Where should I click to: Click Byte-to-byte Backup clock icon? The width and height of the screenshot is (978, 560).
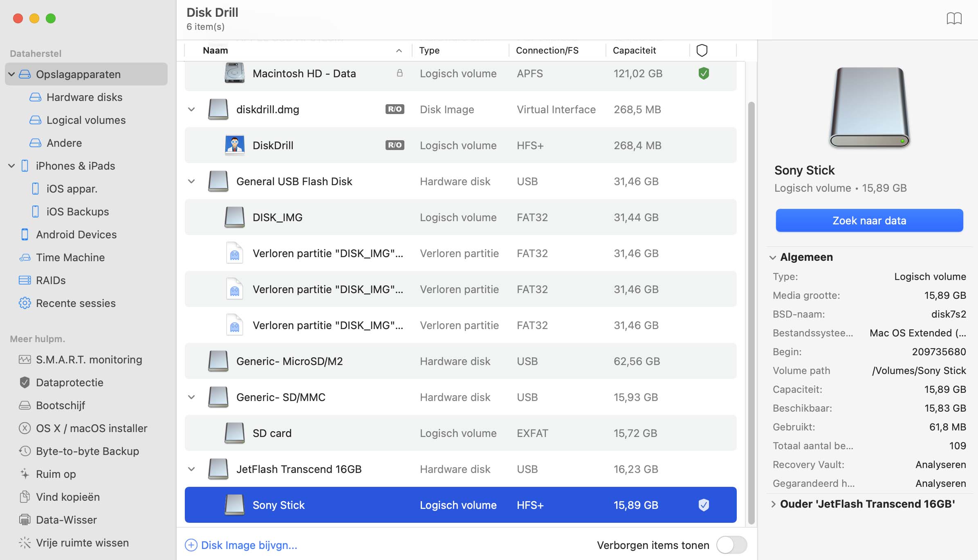coord(25,451)
